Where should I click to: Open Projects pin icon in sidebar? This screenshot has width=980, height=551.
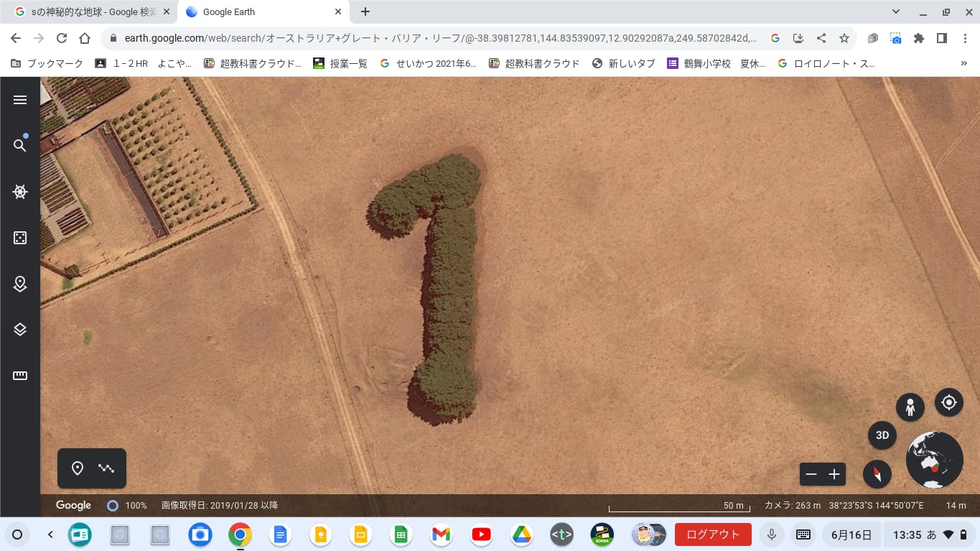pyautogui.click(x=20, y=284)
